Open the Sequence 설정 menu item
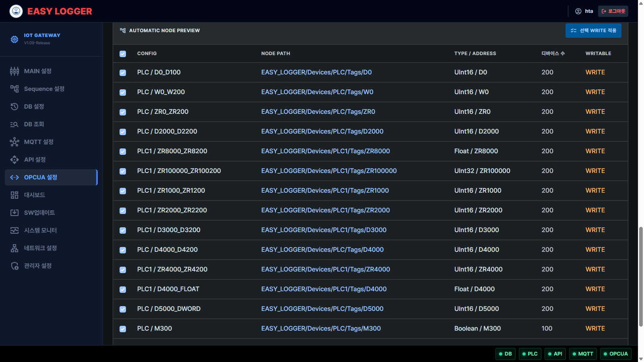 (x=51, y=89)
